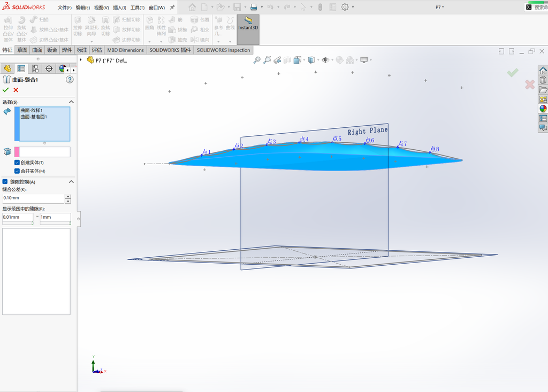Open the Options gear dropdown arrow

pos(353,7)
